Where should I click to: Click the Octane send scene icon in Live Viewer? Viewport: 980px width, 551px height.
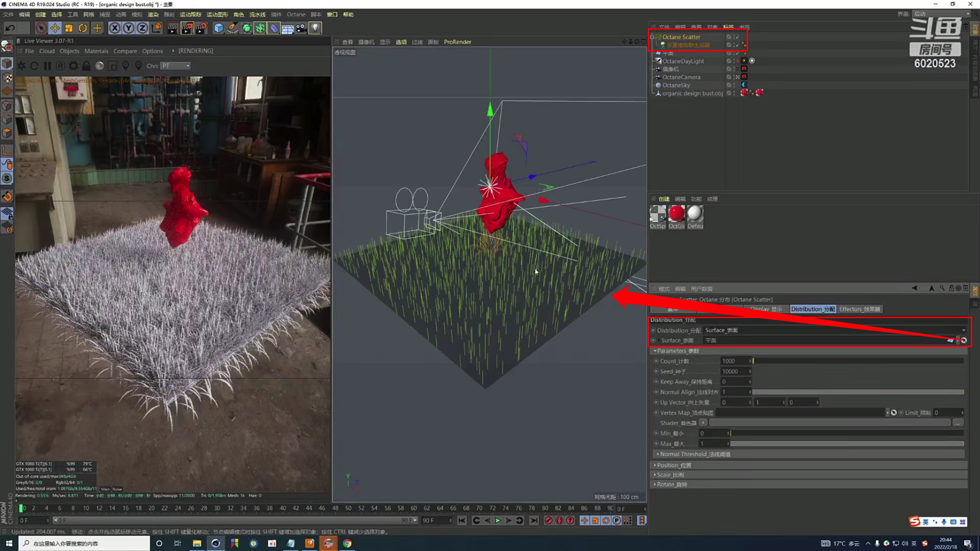point(21,66)
